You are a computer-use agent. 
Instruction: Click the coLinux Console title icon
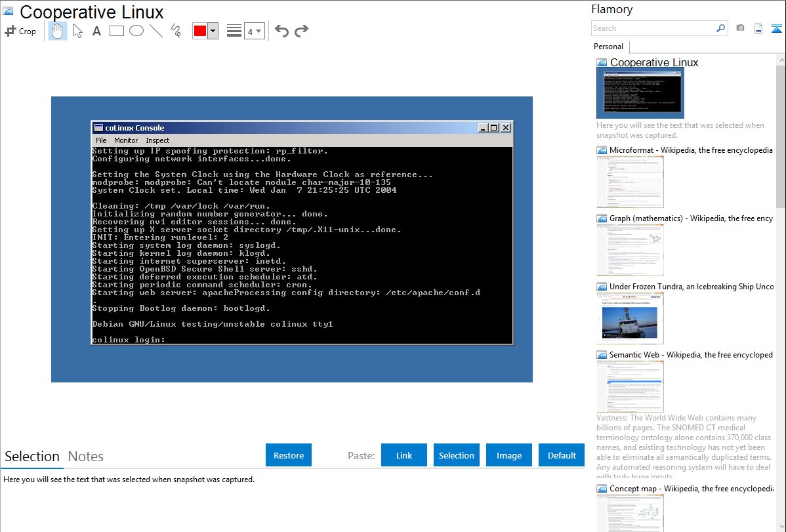click(x=99, y=127)
